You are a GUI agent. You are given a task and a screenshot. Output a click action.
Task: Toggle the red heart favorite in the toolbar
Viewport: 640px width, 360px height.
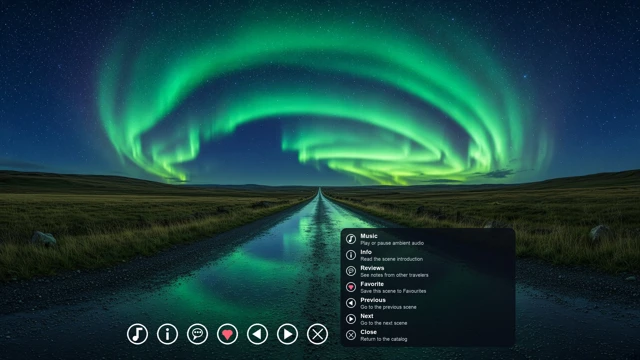227,334
